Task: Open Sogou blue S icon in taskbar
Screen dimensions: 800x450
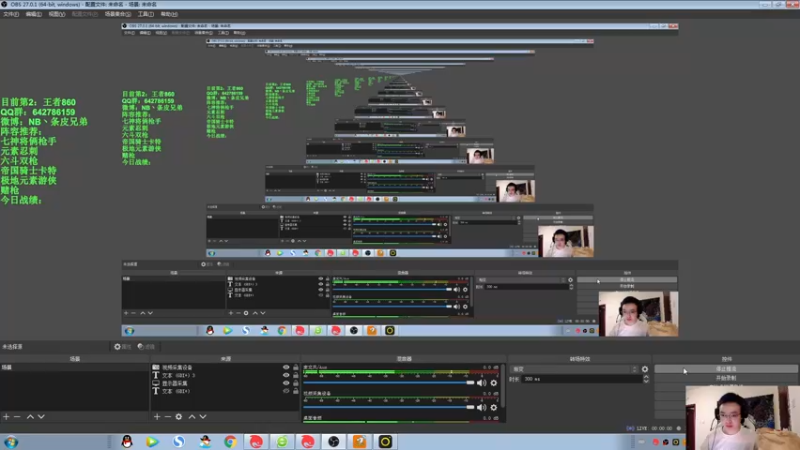Action: (178, 442)
